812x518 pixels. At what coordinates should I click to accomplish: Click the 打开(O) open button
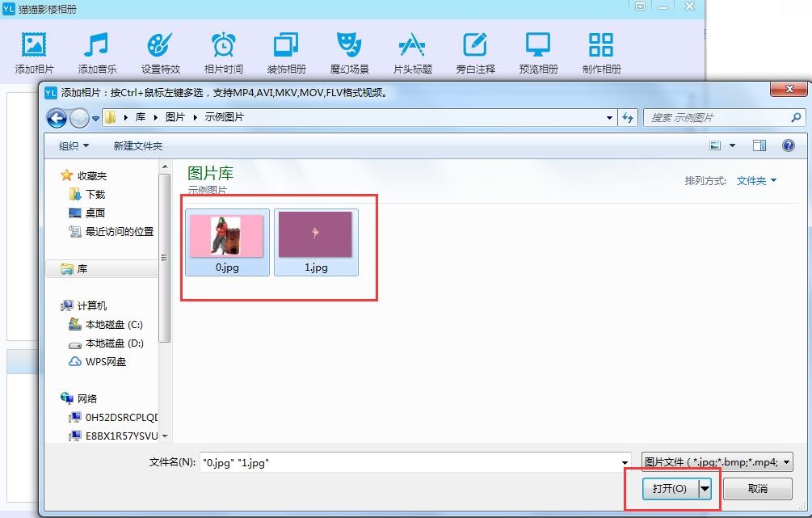(670, 489)
